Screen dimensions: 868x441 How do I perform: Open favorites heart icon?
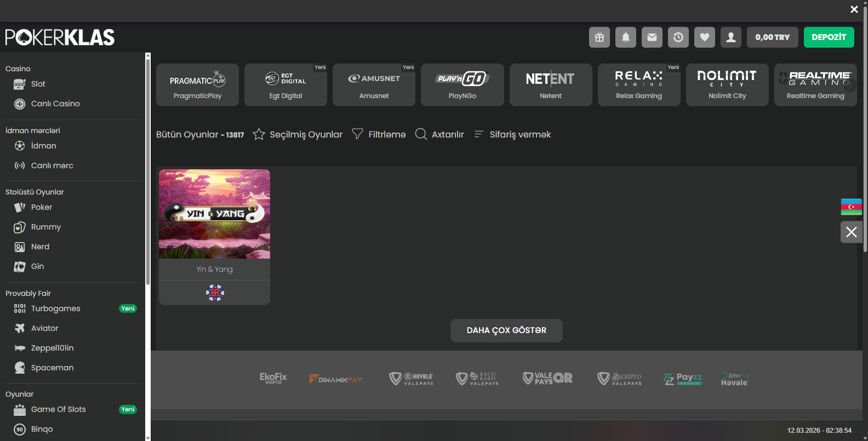(x=705, y=37)
